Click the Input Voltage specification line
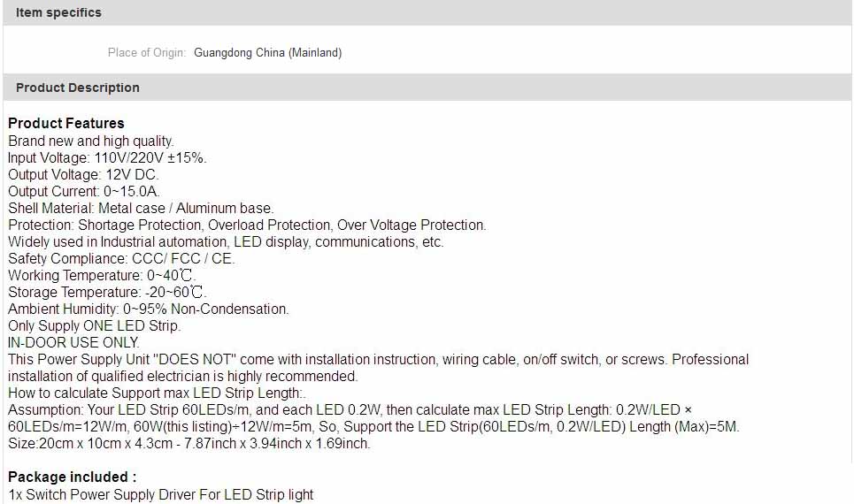854x504 pixels. pos(107,157)
